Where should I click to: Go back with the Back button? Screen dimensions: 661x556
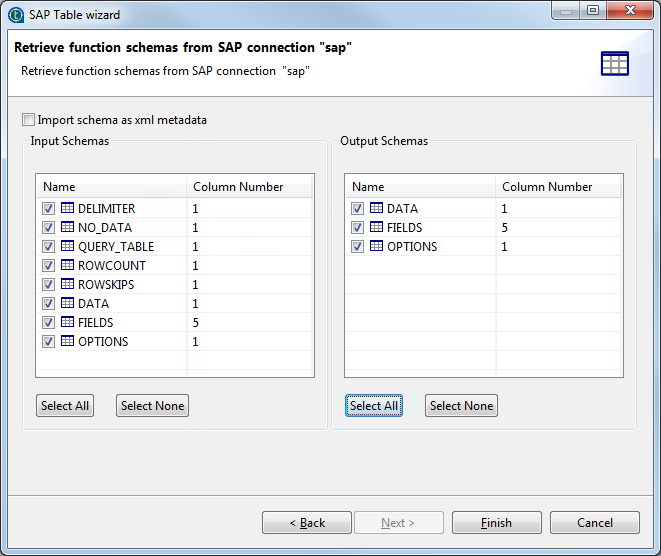307,523
